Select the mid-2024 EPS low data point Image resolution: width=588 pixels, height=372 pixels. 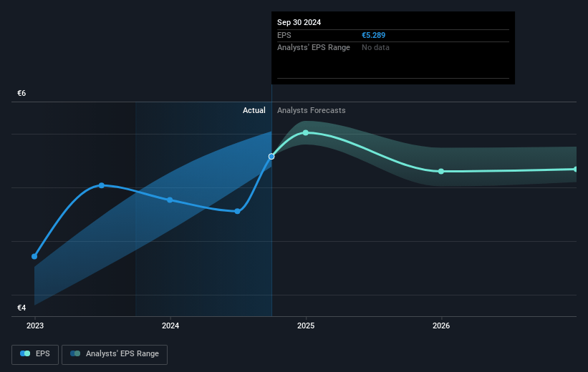tap(237, 211)
